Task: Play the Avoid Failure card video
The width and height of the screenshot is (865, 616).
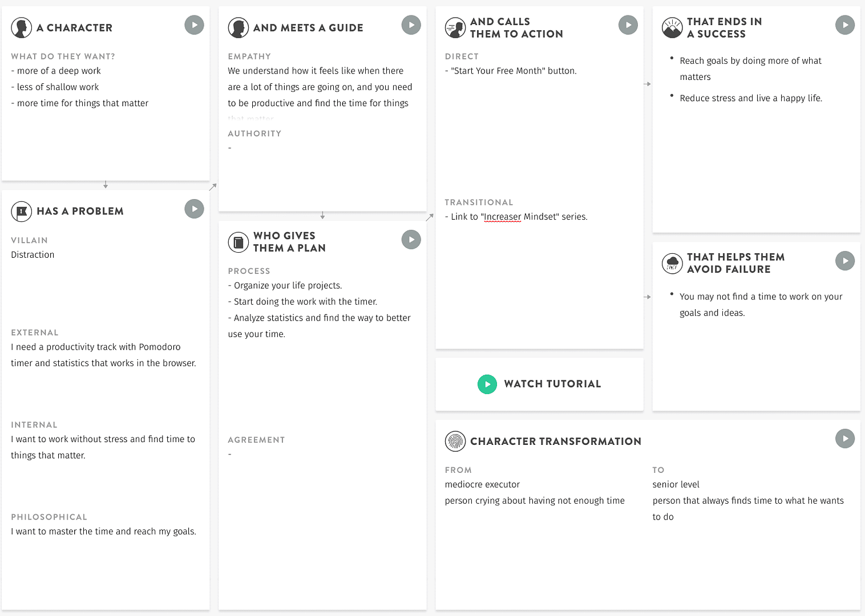Action: [845, 261]
